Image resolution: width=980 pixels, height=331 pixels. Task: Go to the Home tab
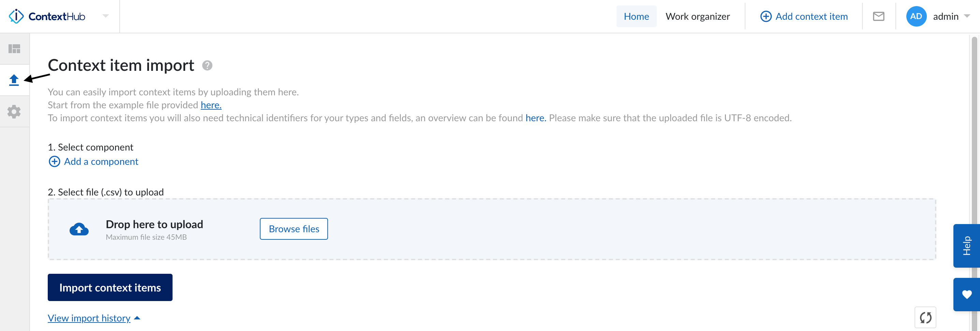coord(636,16)
